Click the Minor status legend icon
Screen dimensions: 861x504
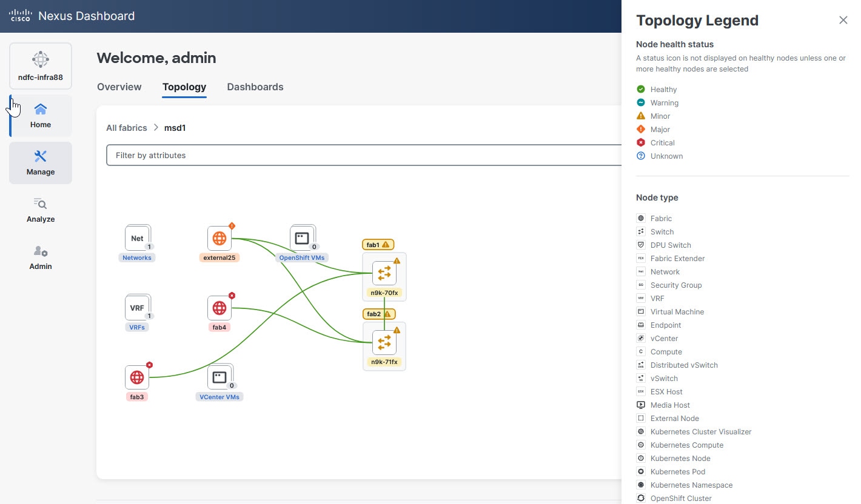pyautogui.click(x=641, y=116)
